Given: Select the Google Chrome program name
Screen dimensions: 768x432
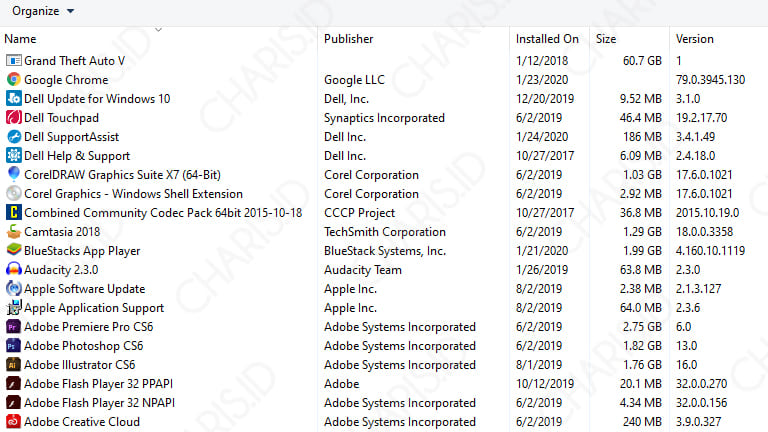Looking at the screenshot, I should click(x=66, y=80).
